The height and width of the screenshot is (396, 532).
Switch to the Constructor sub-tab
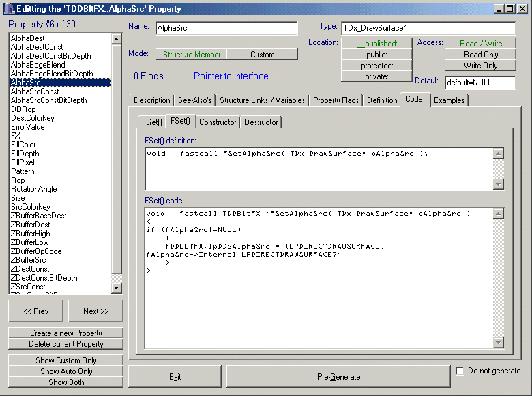click(219, 122)
